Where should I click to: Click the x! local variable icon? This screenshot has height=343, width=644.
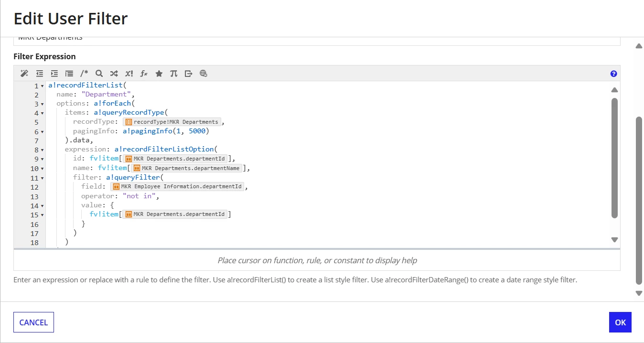pos(129,74)
